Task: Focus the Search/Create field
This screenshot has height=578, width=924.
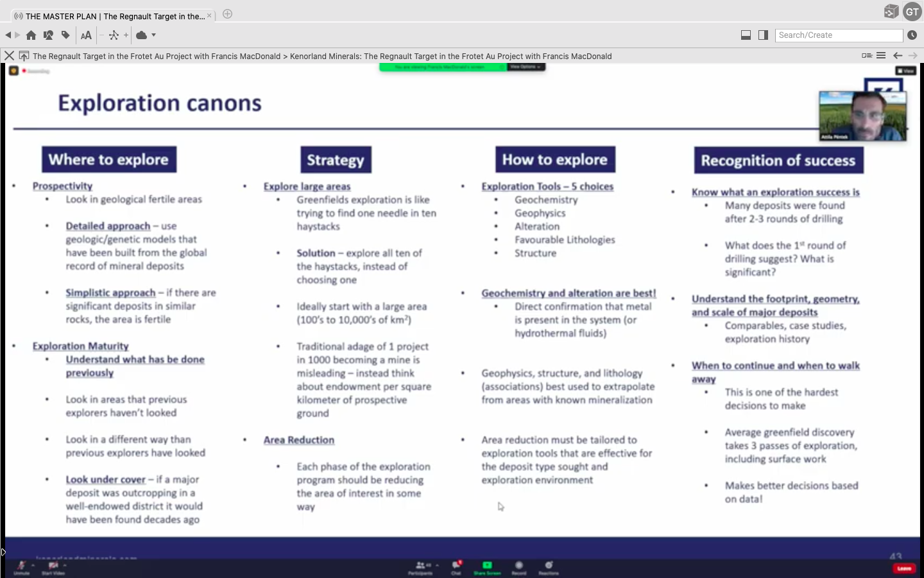Action: pyautogui.click(x=839, y=35)
